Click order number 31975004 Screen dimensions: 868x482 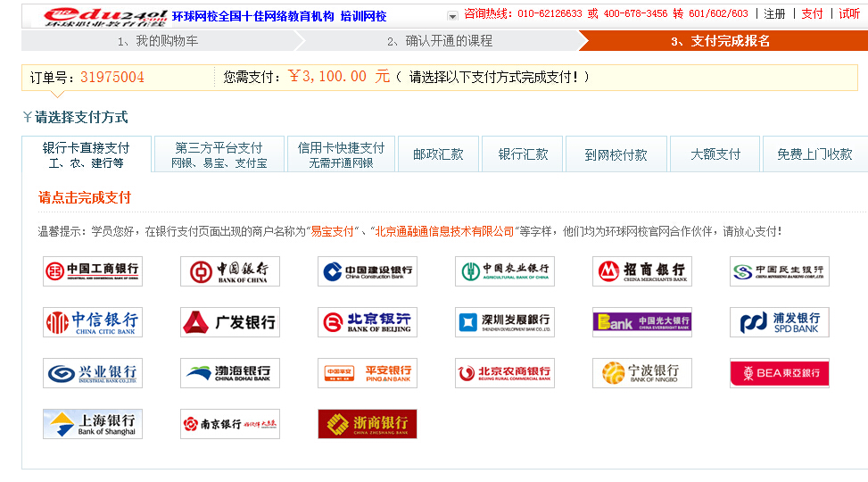(x=112, y=77)
